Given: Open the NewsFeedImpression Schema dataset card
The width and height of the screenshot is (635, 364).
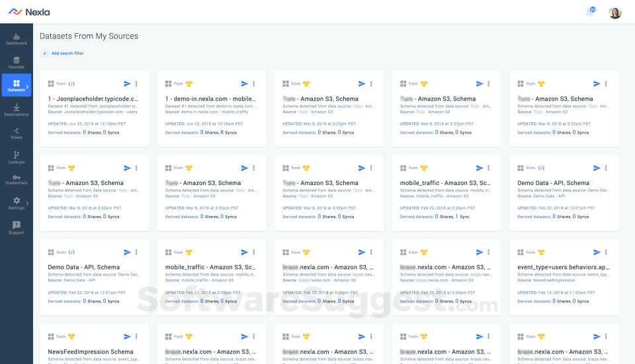Looking at the screenshot, I should click(x=91, y=351).
